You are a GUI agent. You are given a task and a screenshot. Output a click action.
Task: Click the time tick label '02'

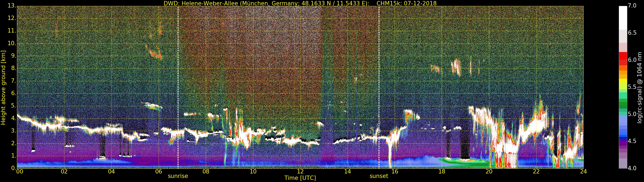click(x=64, y=171)
